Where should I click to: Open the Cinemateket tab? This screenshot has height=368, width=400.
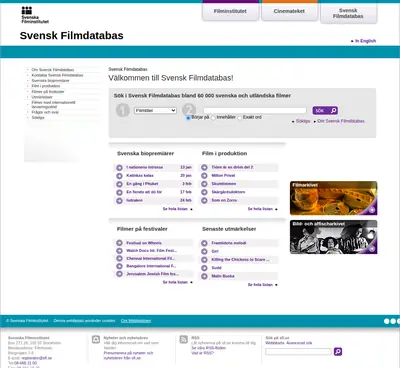[289, 11]
